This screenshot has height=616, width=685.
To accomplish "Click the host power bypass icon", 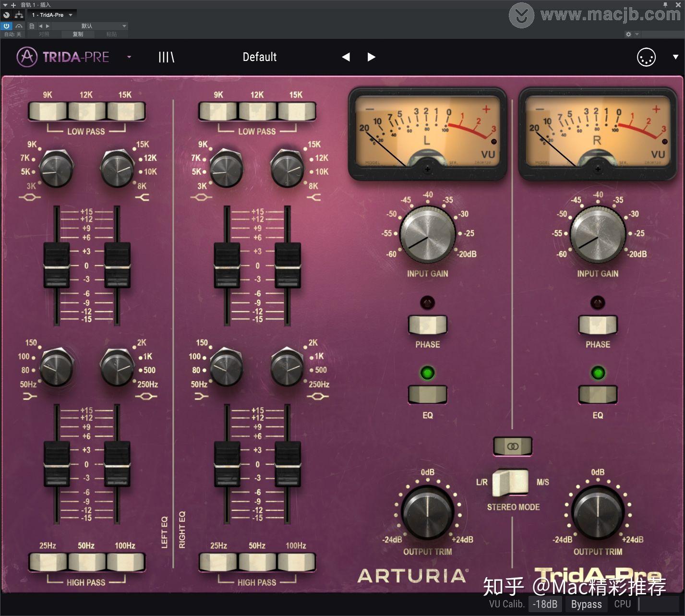I will pos(6,26).
